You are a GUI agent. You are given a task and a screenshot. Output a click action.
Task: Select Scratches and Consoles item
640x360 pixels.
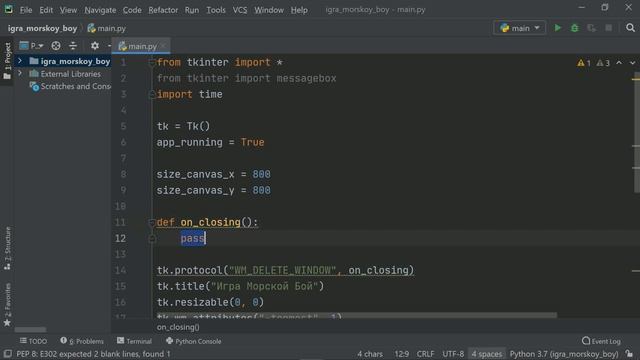tap(70, 86)
